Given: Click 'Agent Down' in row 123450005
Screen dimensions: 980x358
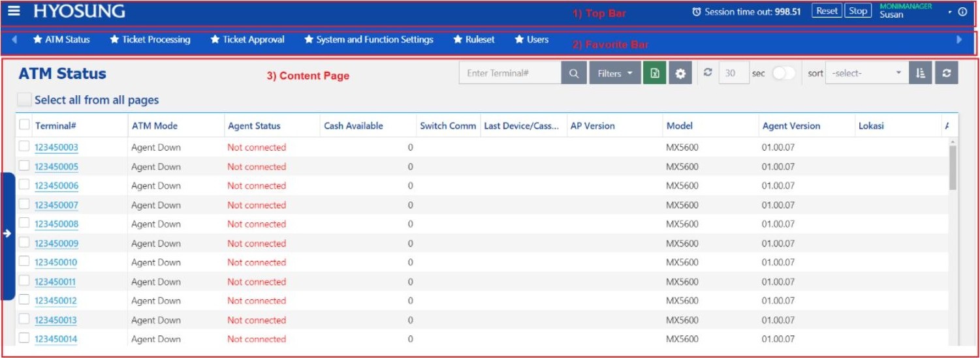Looking at the screenshot, I should click(x=156, y=167).
